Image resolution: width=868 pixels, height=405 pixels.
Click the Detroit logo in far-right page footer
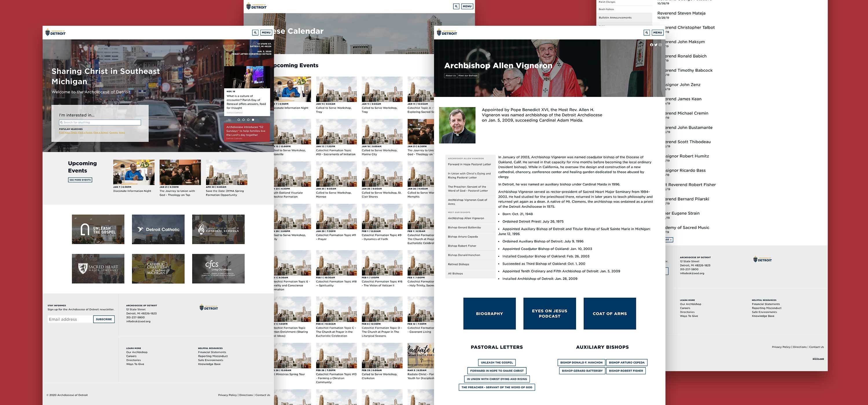pos(762,259)
